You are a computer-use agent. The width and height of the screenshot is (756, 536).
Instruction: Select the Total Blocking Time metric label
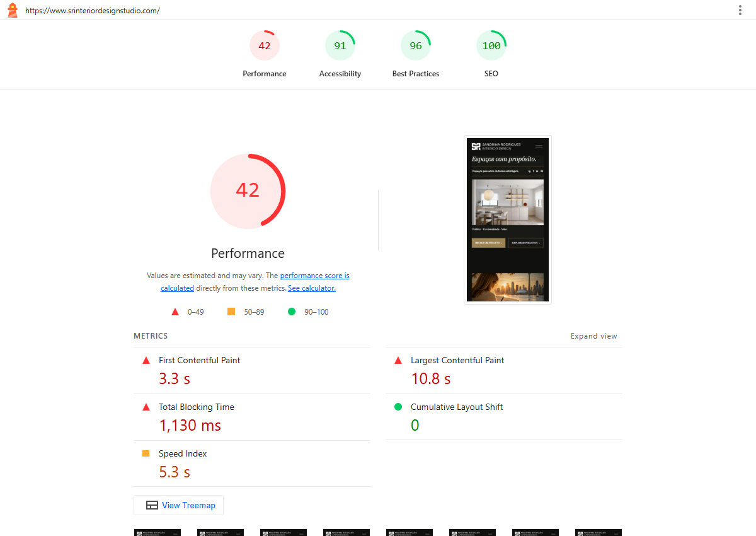[x=197, y=407]
